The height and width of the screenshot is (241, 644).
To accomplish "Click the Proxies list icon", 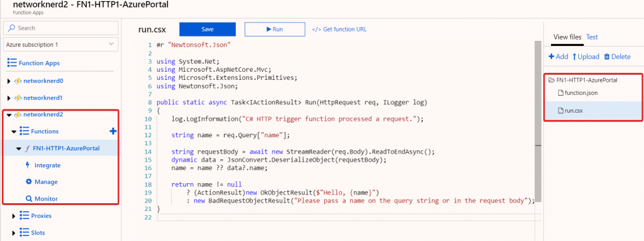I will click(25, 215).
